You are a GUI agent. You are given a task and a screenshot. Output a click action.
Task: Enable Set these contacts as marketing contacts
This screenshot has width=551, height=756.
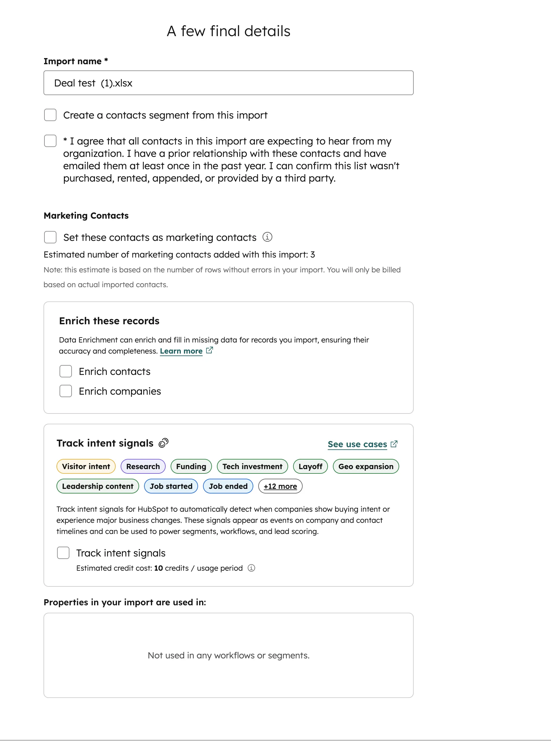(x=50, y=237)
